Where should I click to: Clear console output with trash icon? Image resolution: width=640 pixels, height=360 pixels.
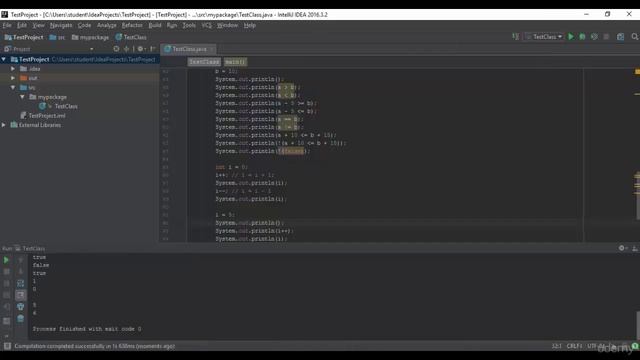point(20,318)
